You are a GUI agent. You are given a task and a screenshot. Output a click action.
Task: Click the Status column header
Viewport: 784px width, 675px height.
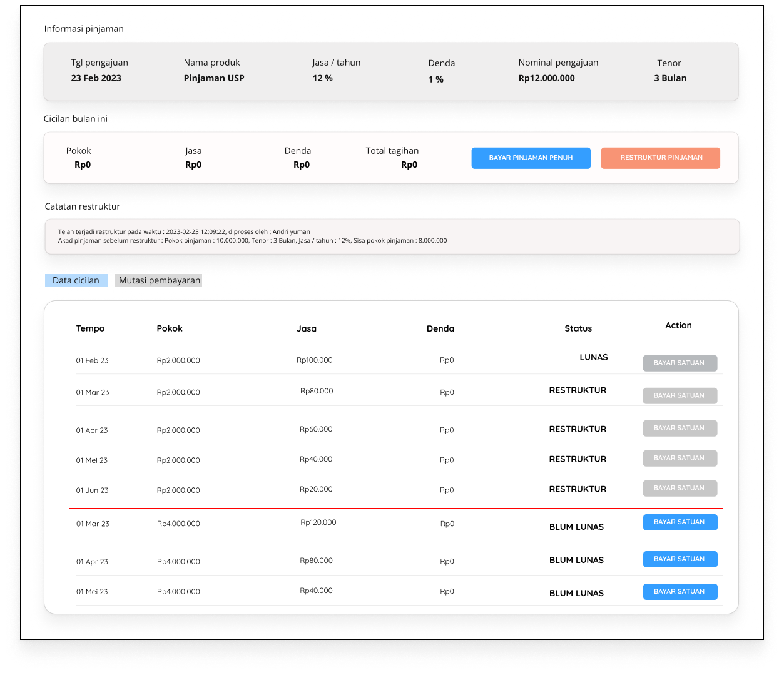coord(578,328)
